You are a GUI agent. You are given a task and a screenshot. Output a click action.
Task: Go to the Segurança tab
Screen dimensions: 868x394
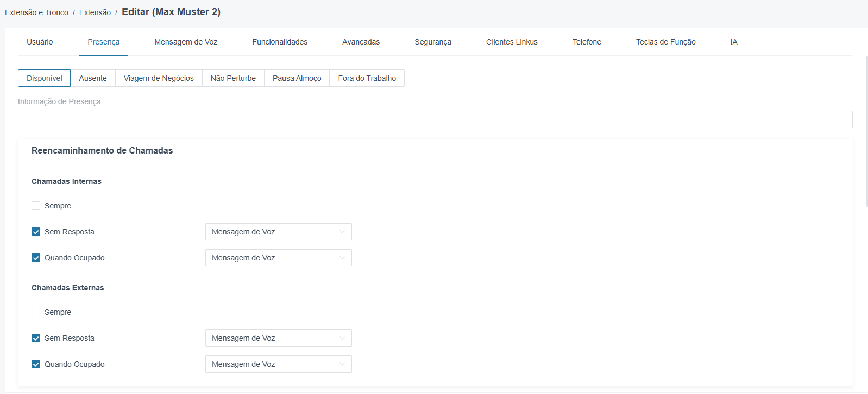(433, 42)
